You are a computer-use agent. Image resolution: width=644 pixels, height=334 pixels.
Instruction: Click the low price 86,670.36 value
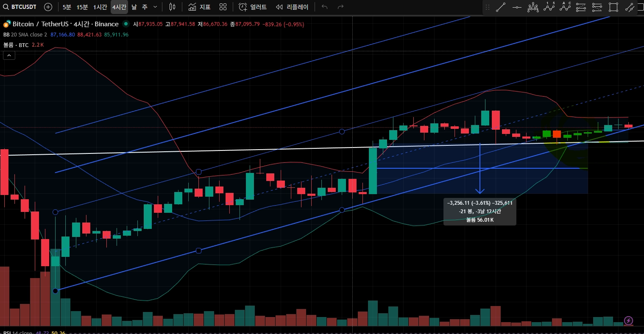215,25
